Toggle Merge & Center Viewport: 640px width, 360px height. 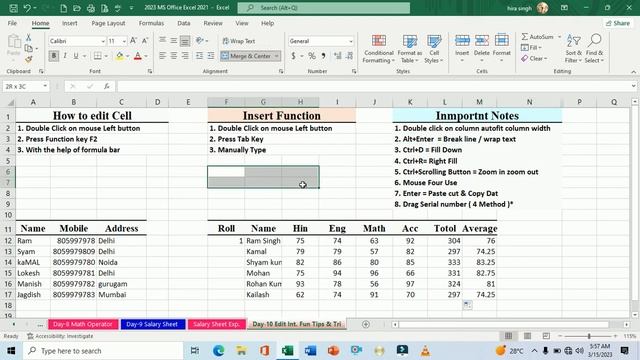(246, 56)
